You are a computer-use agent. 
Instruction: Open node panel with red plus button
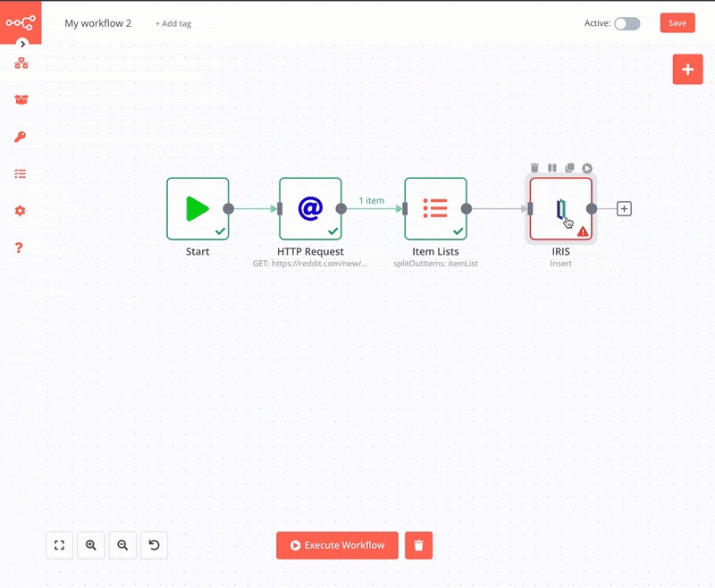click(x=687, y=69)
